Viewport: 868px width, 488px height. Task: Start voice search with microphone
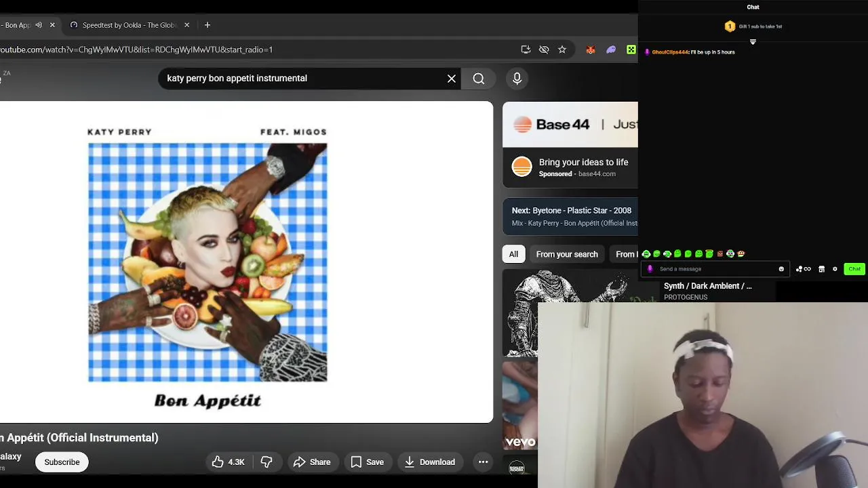[517, 79]
